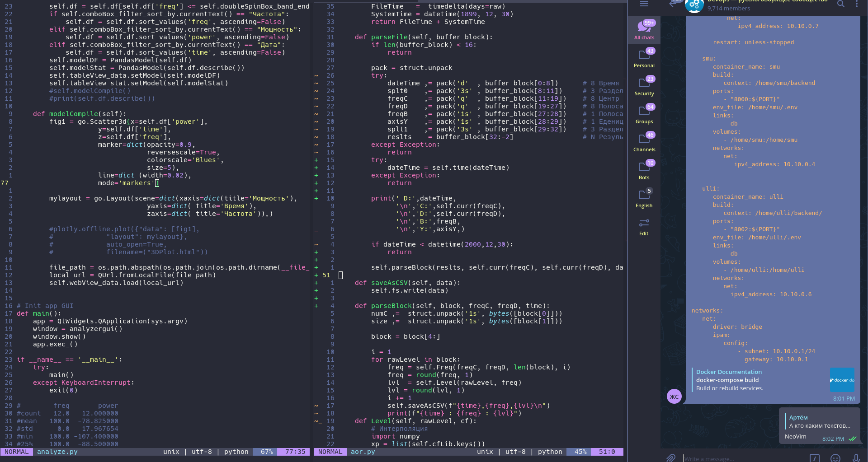Click the "mode='markers'" line in analyze.py

[x=128, y=183]
